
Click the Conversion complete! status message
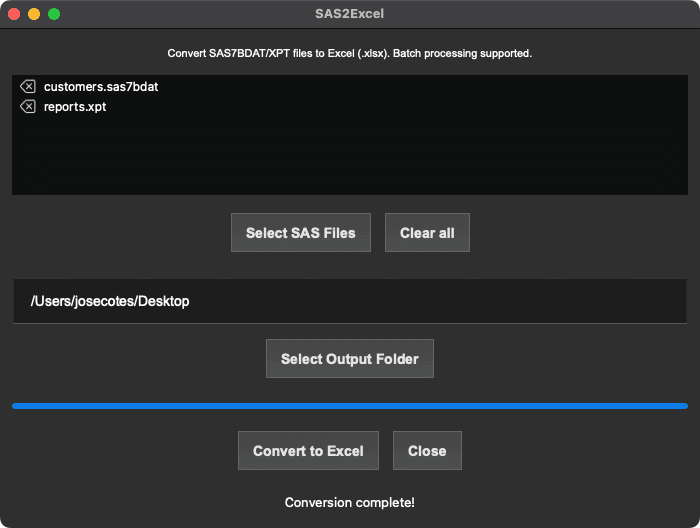pos(349,503)
